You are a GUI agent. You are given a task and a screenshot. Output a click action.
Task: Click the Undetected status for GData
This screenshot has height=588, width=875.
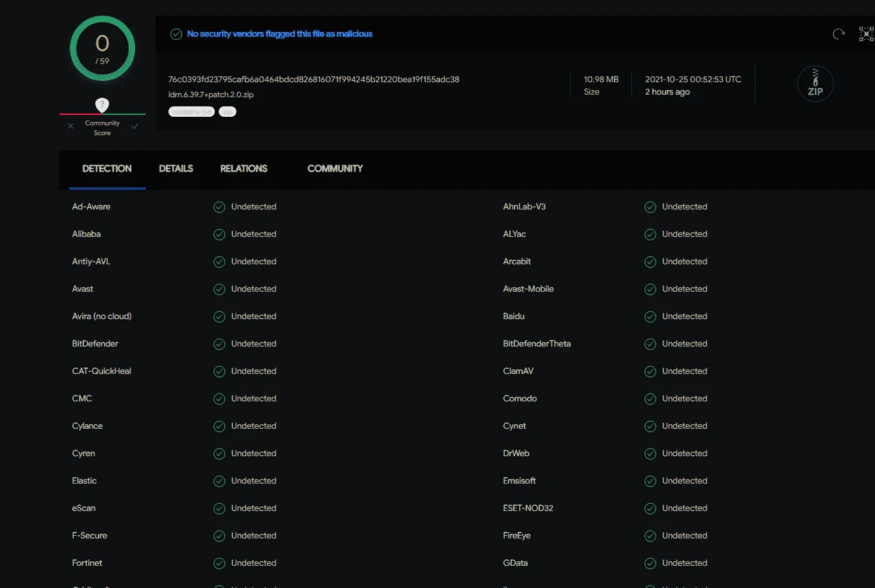(x=684, y=563)
